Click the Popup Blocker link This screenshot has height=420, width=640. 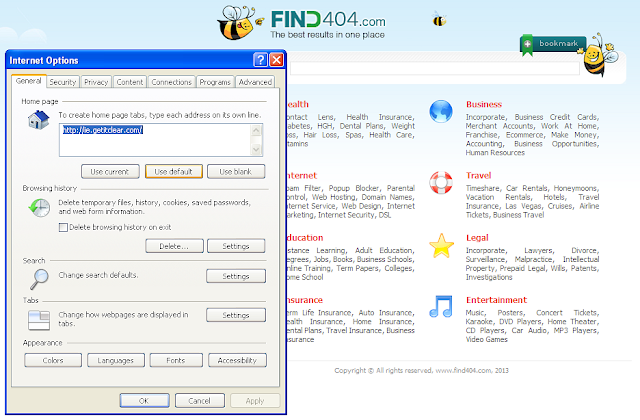click(351, 188)
